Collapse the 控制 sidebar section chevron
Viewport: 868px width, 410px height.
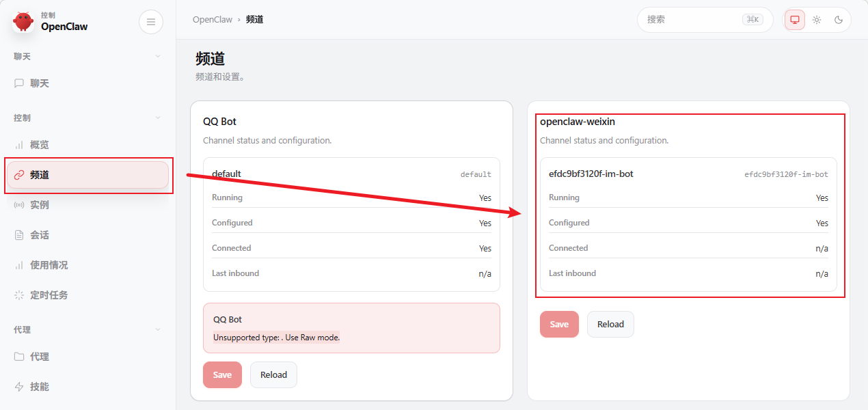pos(158,118)
